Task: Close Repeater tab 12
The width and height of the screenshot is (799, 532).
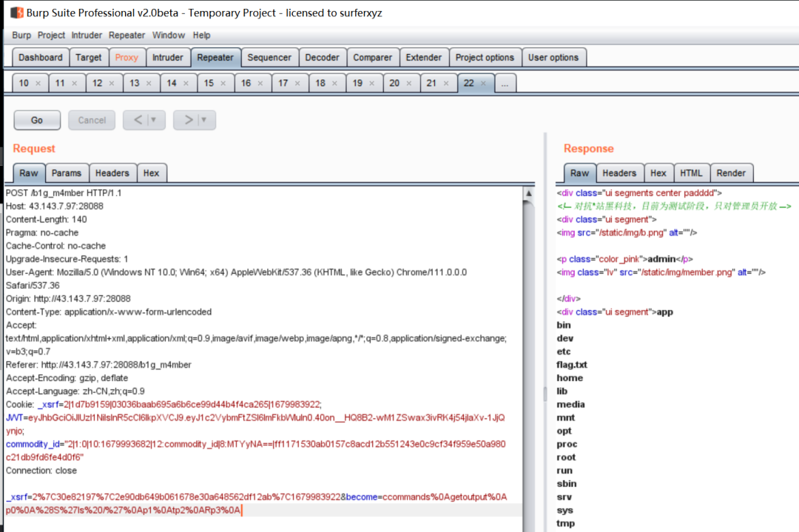Action: click(x=112, y=83)
